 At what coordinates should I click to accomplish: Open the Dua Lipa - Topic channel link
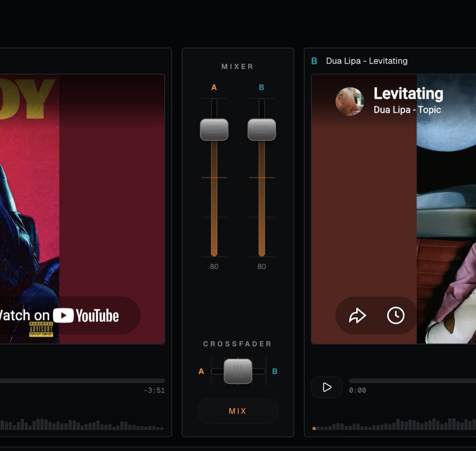click(407, 109)
